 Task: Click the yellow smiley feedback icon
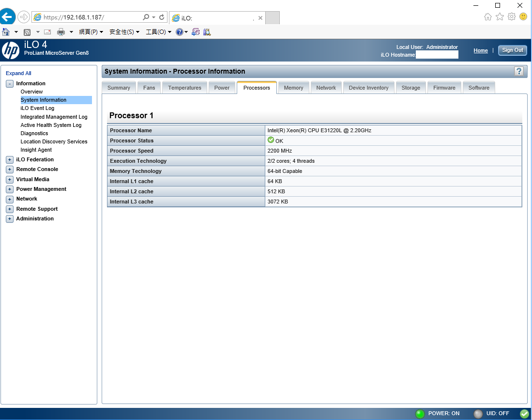(523, 16)
